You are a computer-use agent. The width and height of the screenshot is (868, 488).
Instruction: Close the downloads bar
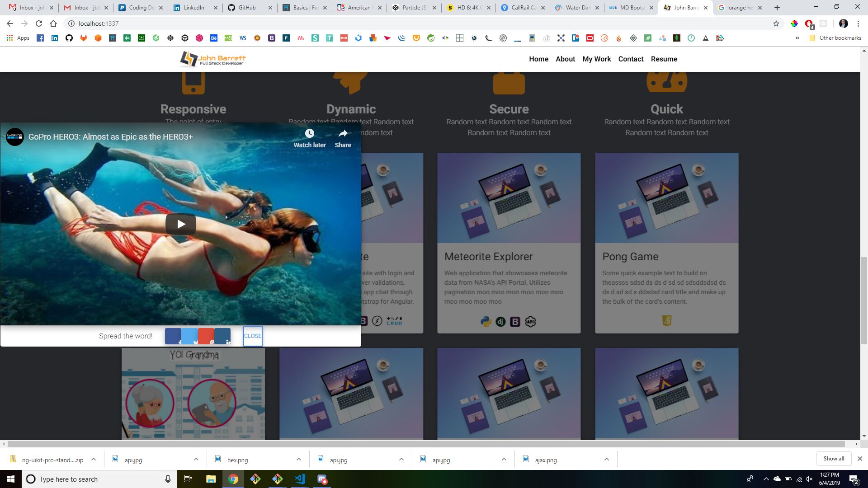point(860,459)
